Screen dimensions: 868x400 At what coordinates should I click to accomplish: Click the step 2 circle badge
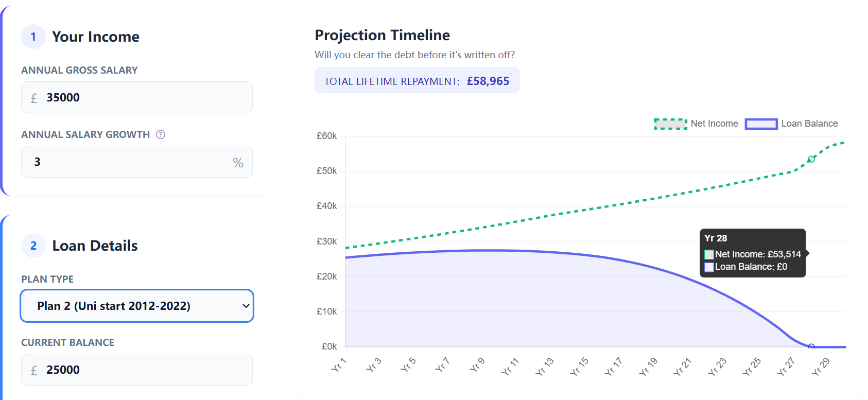click(x=33, y=246)
